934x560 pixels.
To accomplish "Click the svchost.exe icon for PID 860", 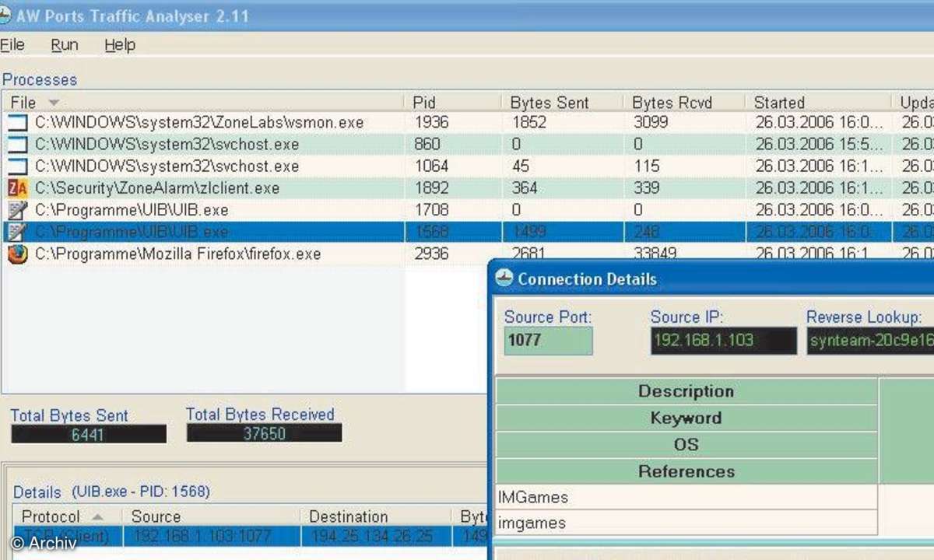I will pos(17,144).
